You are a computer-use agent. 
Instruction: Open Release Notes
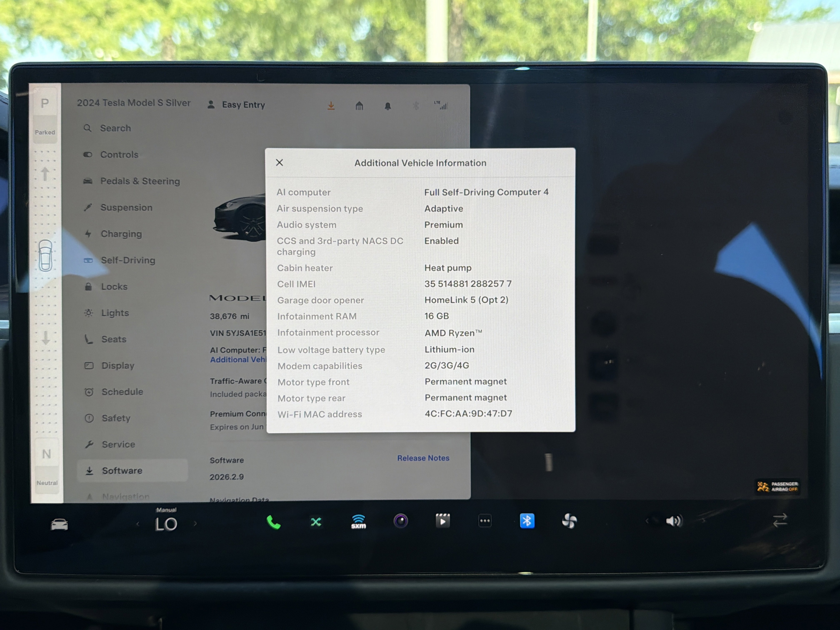pyautogui.click(x=423, y=458)
